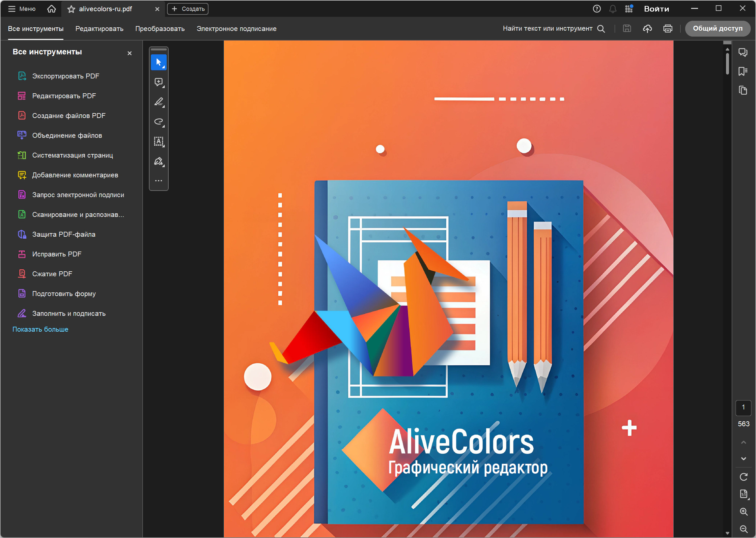Open the signature pen tool

click(158, 161)
